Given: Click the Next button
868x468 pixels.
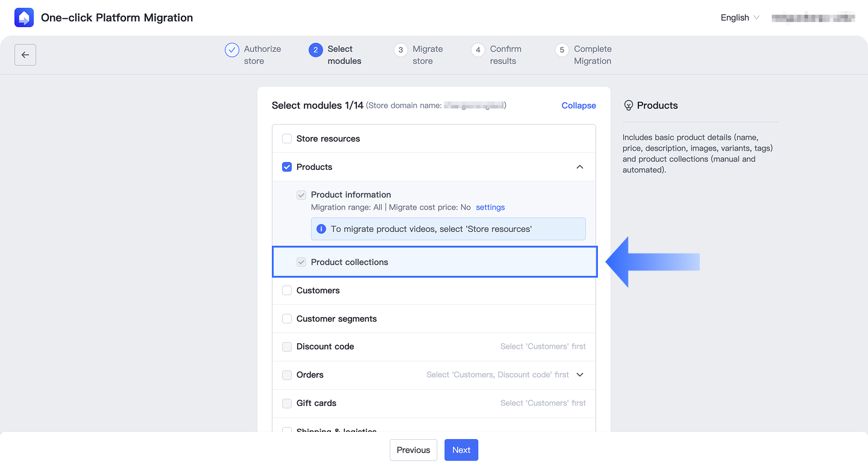Looking at the screenshot, I should (x=461, y=450).
